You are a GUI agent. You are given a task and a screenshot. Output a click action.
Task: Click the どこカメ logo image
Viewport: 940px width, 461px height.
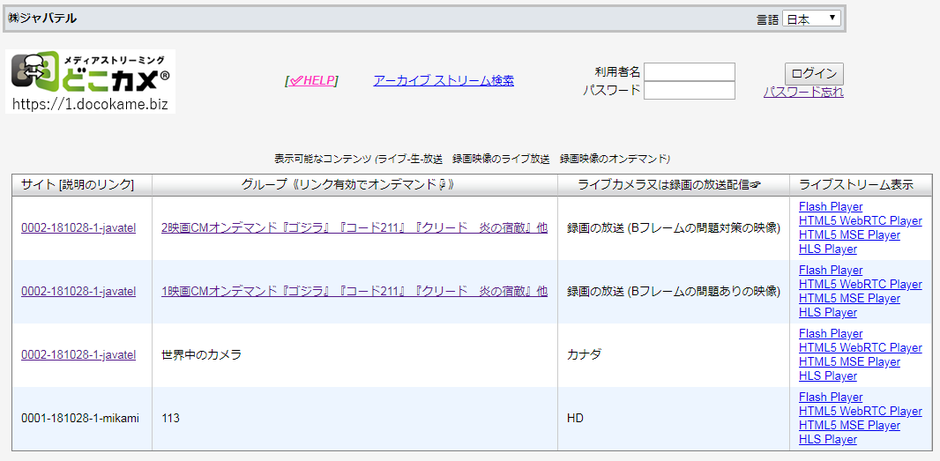(x=91, y=82)
